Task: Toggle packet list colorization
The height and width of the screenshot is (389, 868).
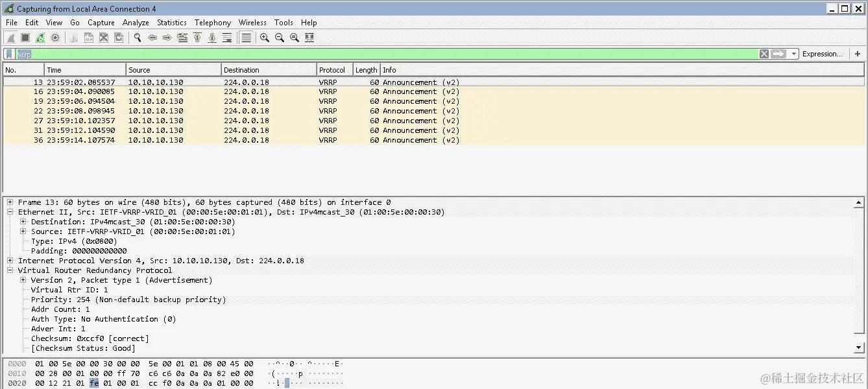Action: click(x=246, y=38)
